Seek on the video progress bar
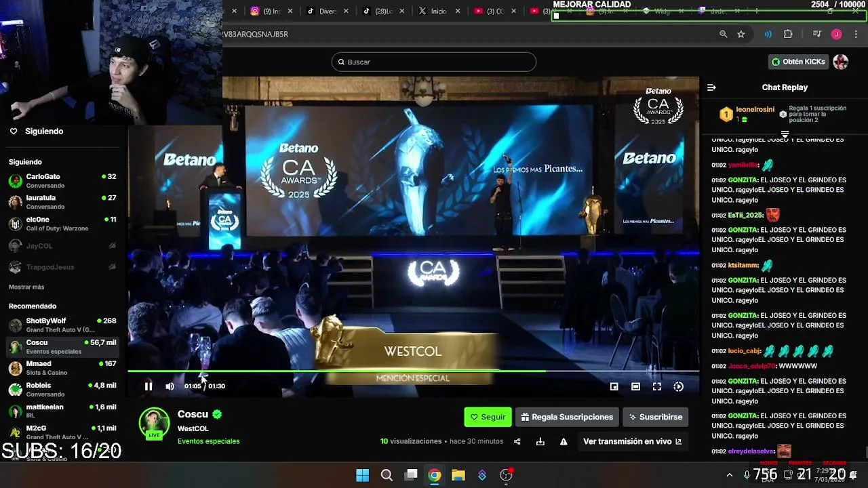 pos(414,371)
